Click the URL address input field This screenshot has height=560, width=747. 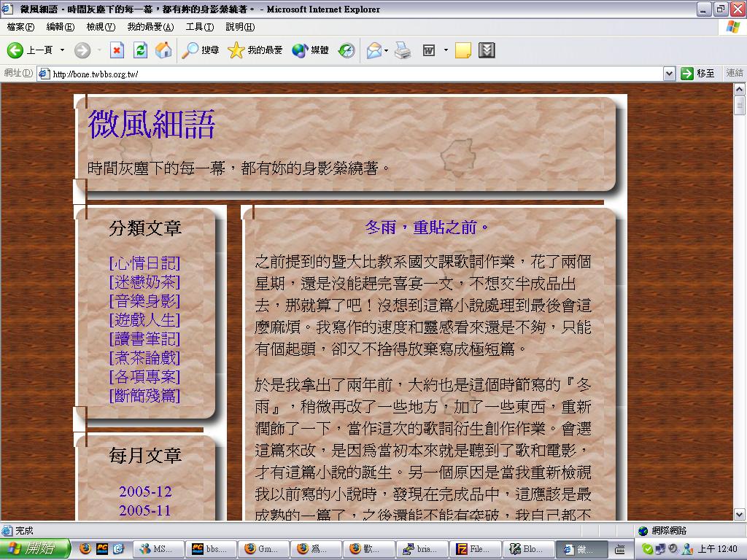350,74
